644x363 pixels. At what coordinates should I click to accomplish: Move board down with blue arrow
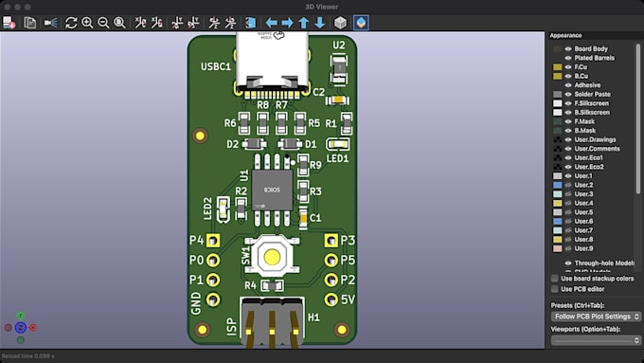319,23
